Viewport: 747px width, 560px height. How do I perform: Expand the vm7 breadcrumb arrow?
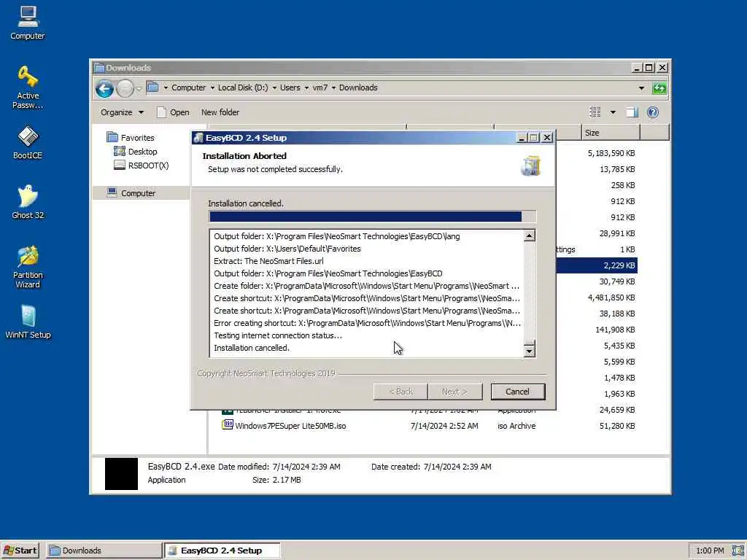(x=333, y=88)
